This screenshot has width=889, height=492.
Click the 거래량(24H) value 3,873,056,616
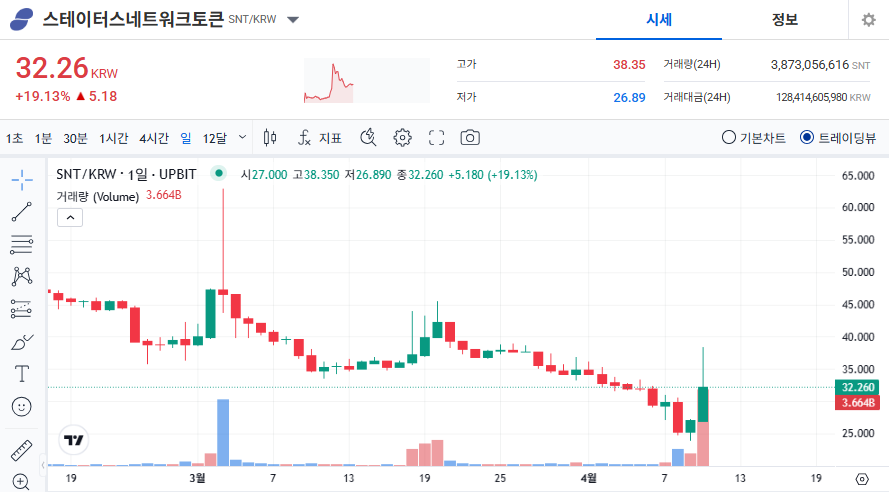tap(810, 65)
